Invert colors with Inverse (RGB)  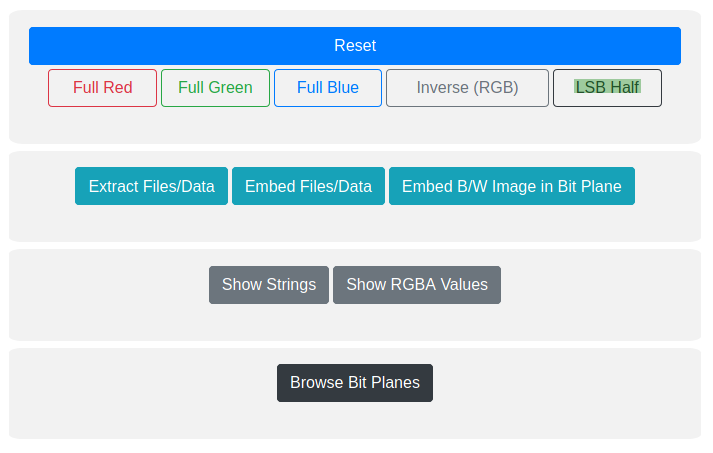click(x=467, y=88)
